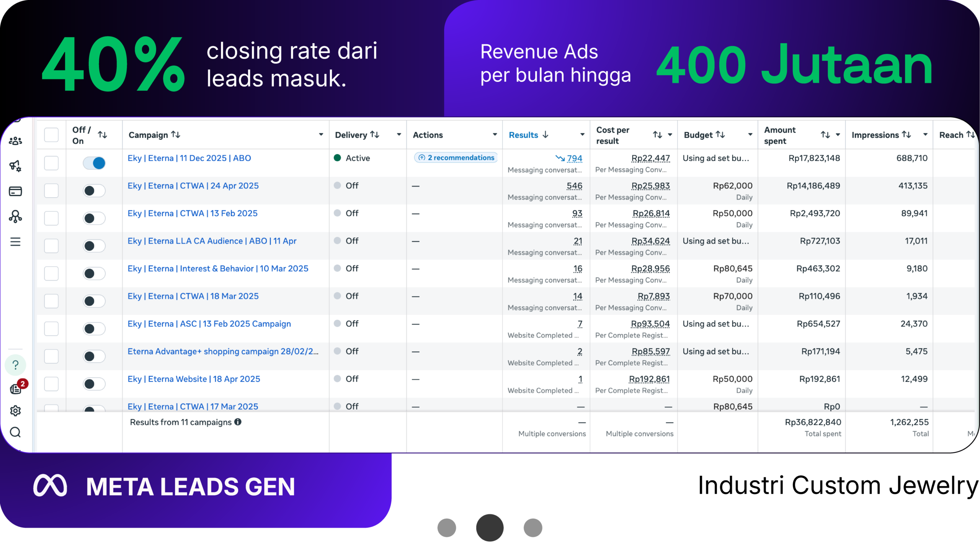Click the megaphone ads settings icon

point(15,166)
